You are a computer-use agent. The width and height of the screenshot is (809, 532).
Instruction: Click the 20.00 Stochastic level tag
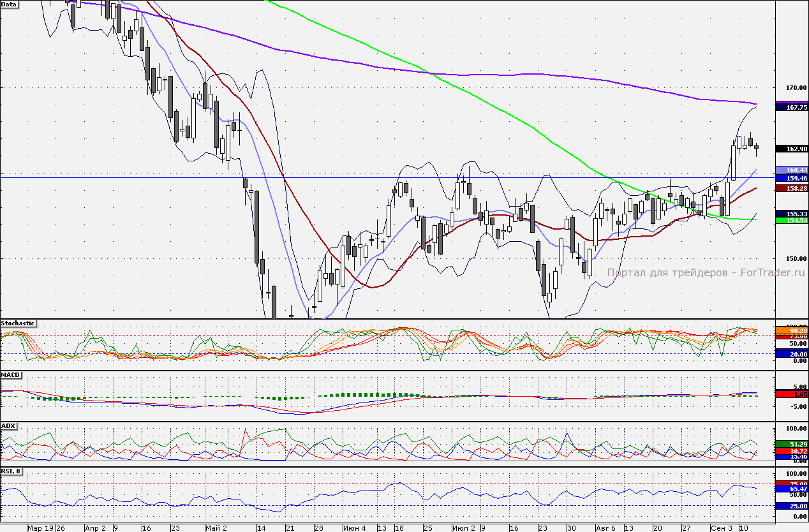coord(792,353)
